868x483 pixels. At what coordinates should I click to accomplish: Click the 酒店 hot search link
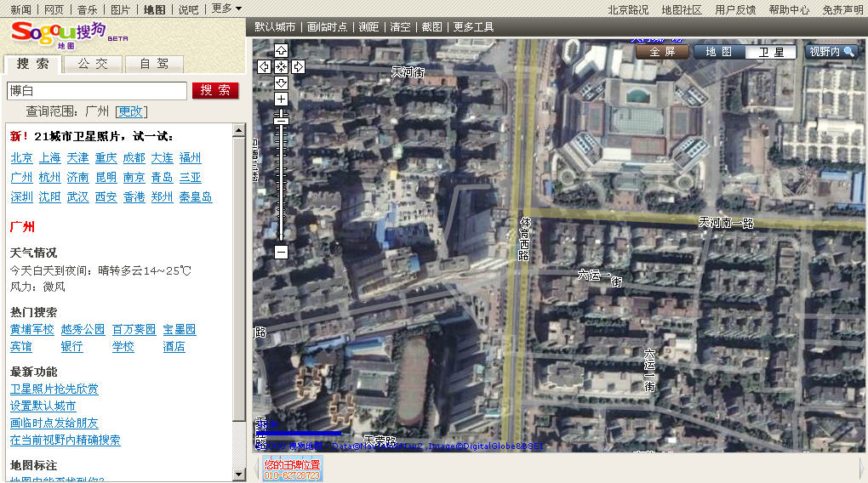click(174, 346)
